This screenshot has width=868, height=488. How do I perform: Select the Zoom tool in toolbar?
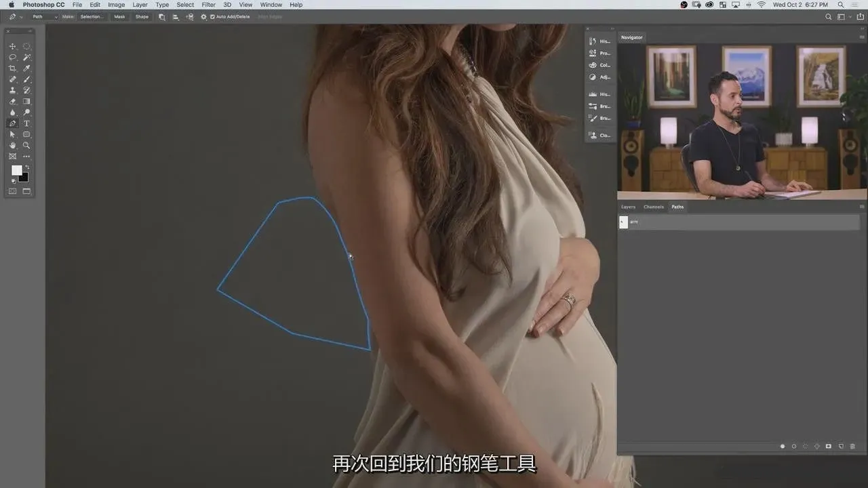click(26, 145)
